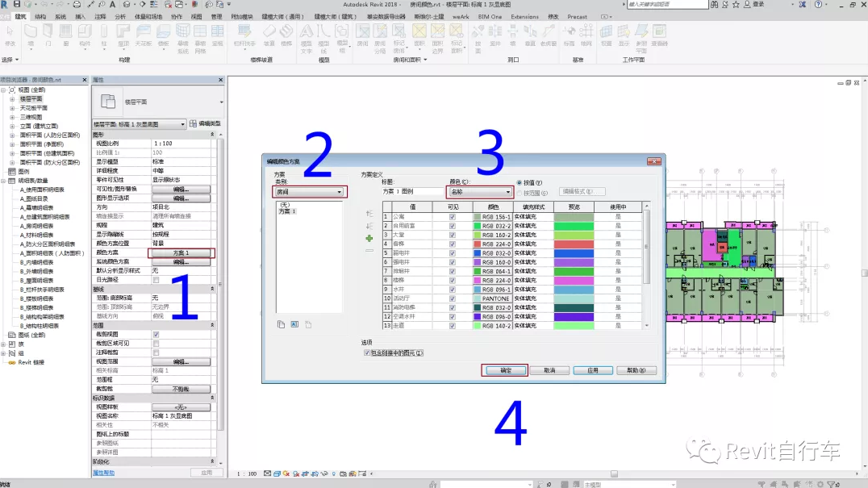Toggle include linked elements checkbox (包含链接中的图元)
The image size is (868, 488).
366,353
